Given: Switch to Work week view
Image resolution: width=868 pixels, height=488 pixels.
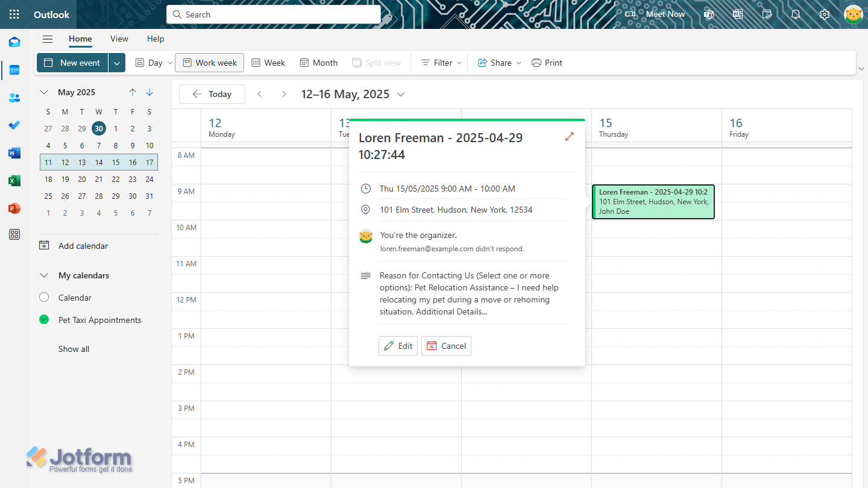Looking at the screenshot, I should [210, 63].
